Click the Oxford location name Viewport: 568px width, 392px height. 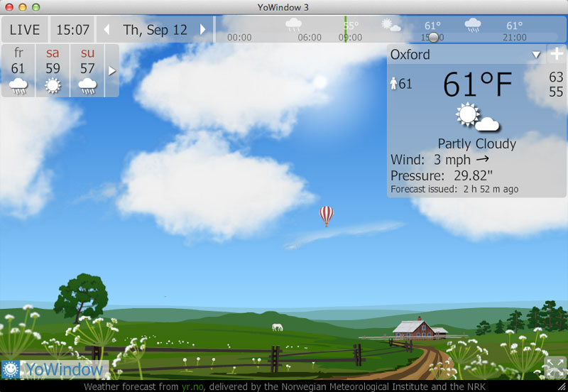point(410,55)
